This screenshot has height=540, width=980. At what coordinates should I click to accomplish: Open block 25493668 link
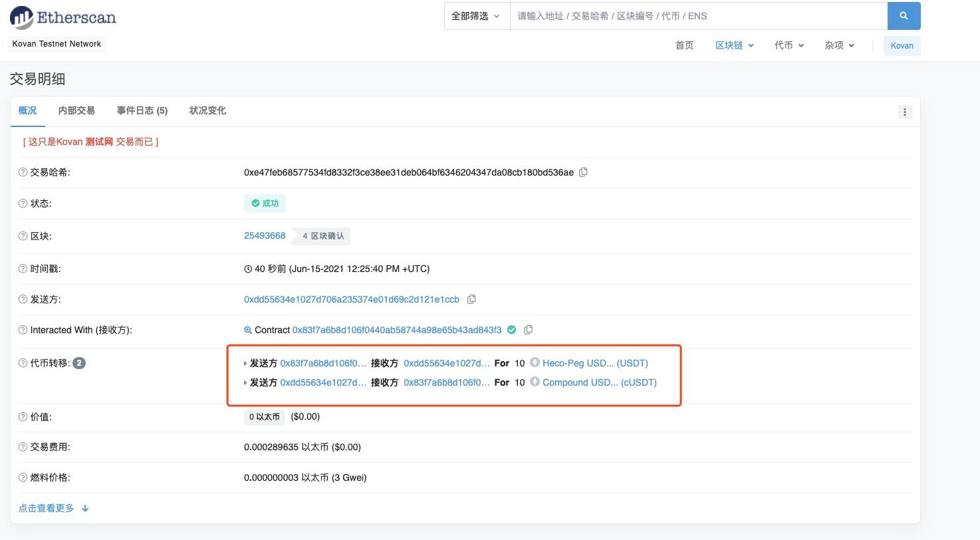click(265, 235)
